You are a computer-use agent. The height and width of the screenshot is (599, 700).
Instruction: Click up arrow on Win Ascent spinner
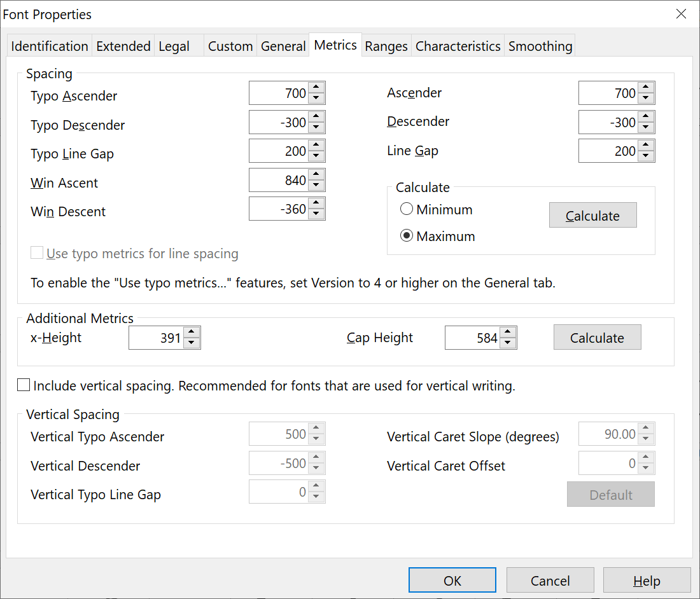[317, 174]
